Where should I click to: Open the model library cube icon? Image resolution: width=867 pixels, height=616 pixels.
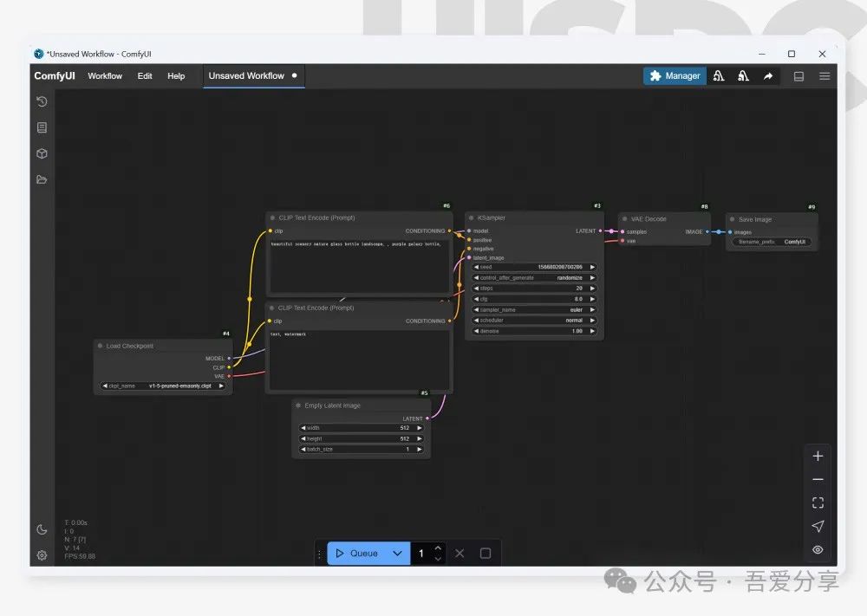coord(42,153)
